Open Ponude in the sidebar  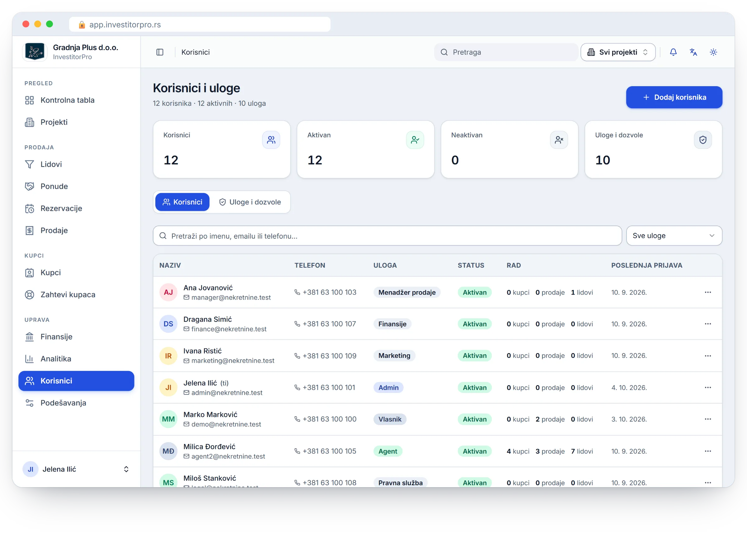coord(76,186)
